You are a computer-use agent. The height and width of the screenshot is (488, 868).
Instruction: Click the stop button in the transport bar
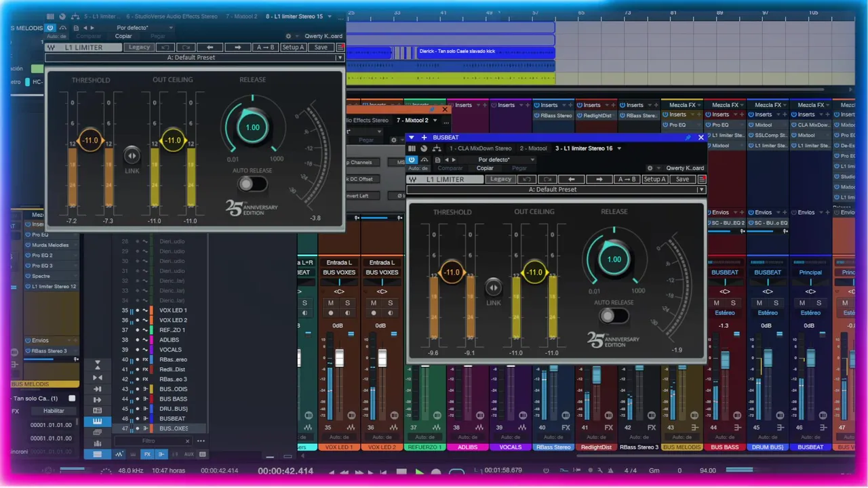tap(401, 472)
